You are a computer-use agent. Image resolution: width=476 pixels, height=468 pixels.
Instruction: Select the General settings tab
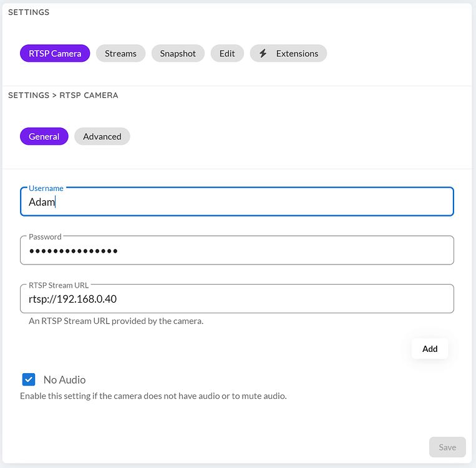(x=44, y=137)
